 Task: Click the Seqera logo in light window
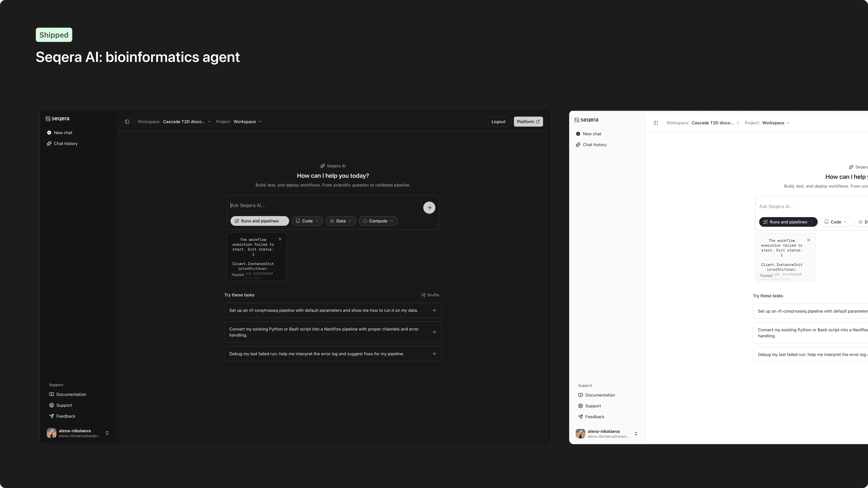point(586,120)
